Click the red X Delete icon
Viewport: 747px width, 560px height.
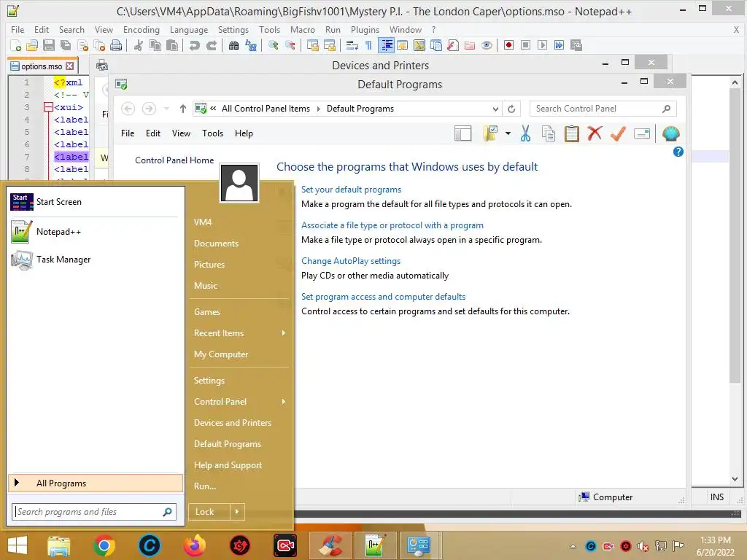tap(595, 133)
